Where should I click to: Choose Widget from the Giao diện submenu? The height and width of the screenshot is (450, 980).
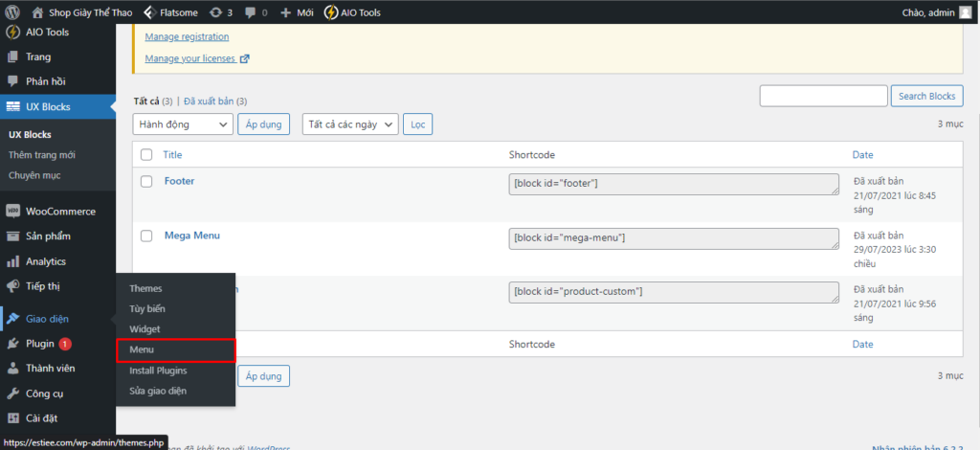[145, 329]
